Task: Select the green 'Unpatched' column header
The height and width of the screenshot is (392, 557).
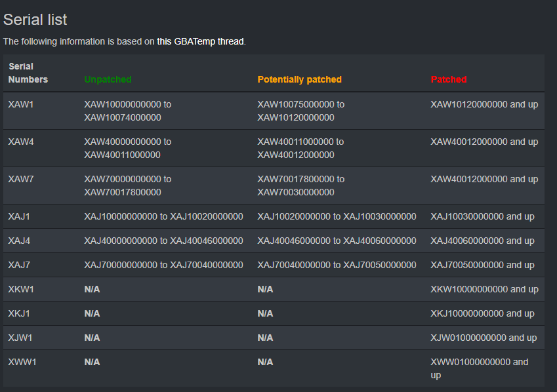Action: pyautogui.click(x=108, y=79)
